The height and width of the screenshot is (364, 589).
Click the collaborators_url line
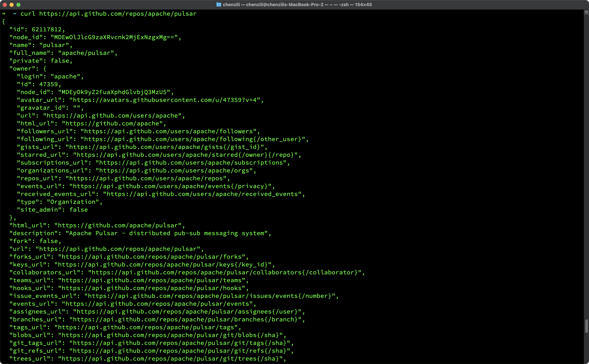click(x=187, y=272)
